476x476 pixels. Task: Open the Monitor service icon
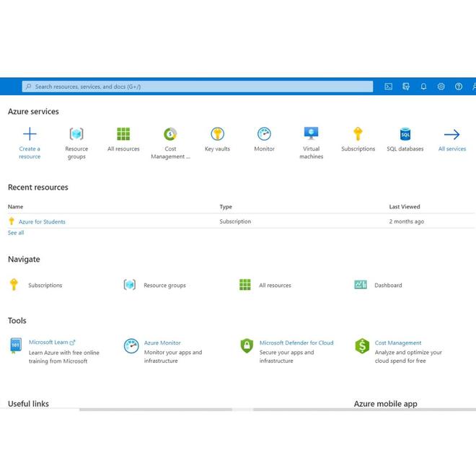264,134
